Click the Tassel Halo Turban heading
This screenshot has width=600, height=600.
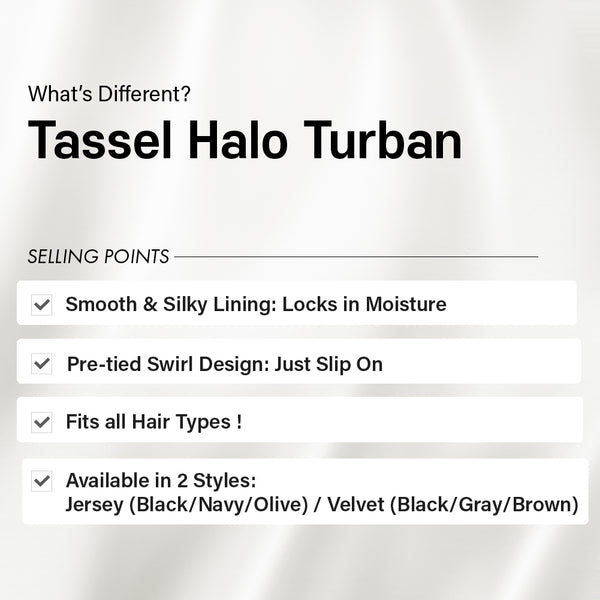click(x=245, y=140)
